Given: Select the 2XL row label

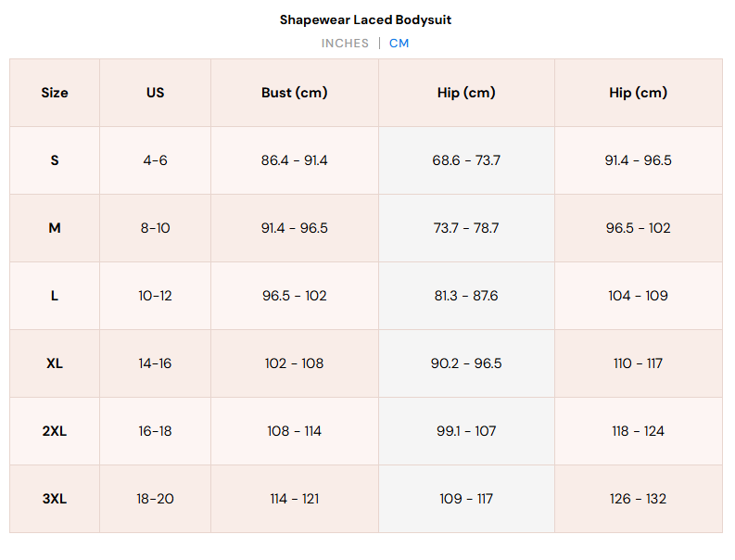Looking at the screenshot, I should (55, 431).
